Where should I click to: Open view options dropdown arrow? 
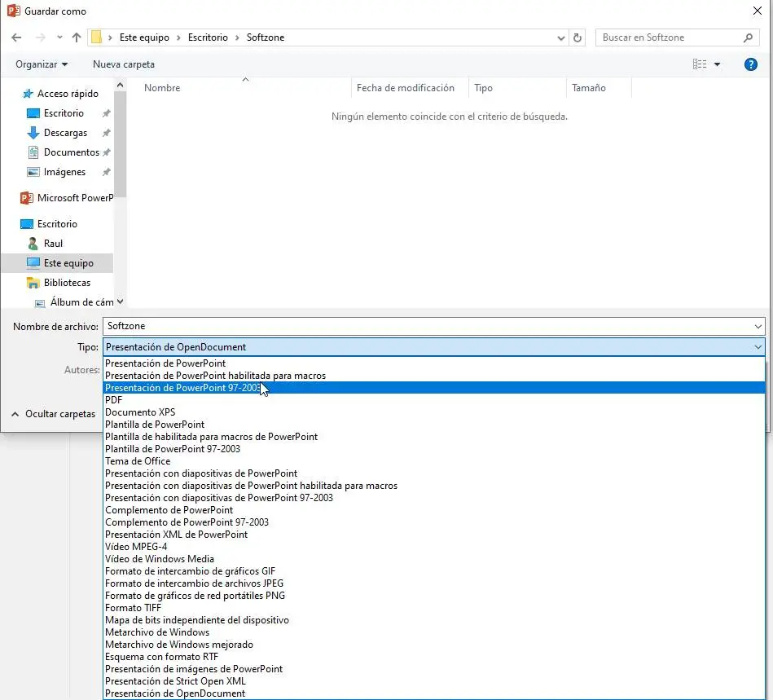point(718,64)
